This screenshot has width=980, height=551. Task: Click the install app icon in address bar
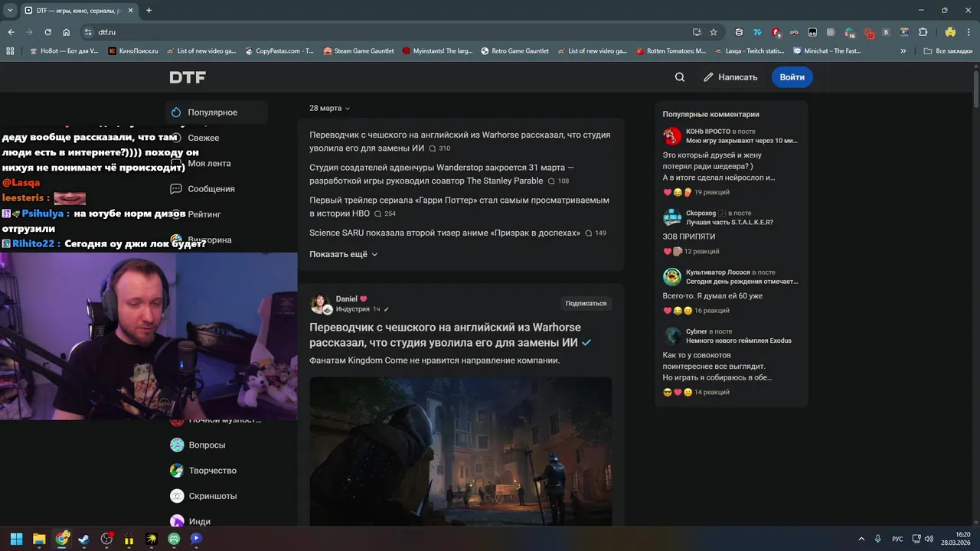697,32
